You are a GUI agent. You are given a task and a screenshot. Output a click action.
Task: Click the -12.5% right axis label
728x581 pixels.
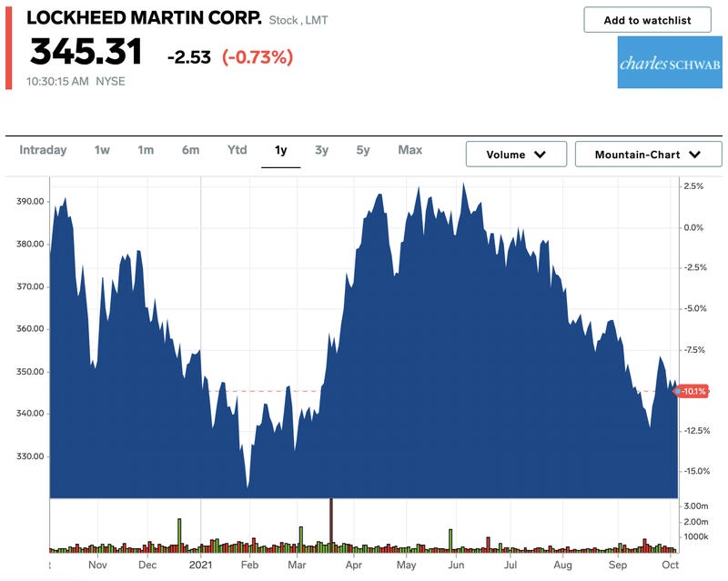point(697,431)
